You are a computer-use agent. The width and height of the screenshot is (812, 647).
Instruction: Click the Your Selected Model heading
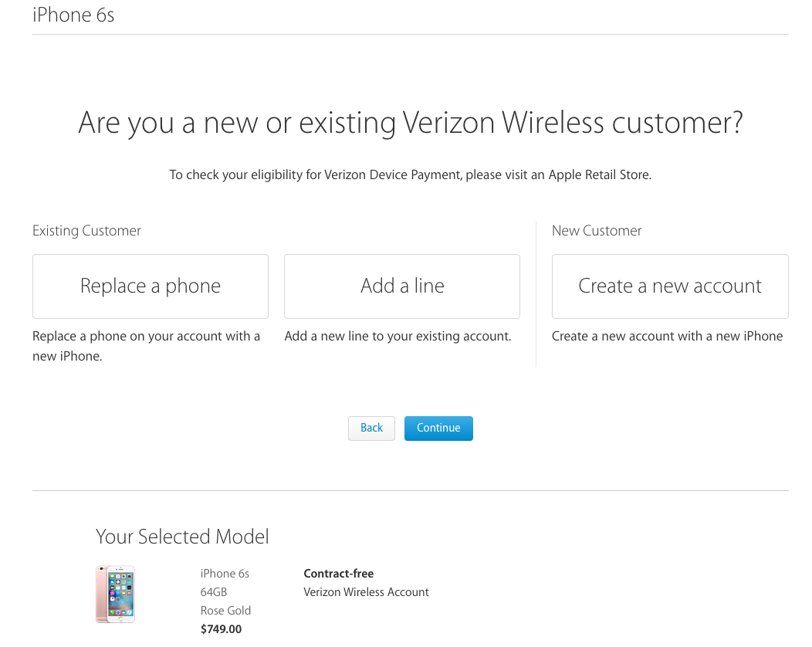pos(182,537)
